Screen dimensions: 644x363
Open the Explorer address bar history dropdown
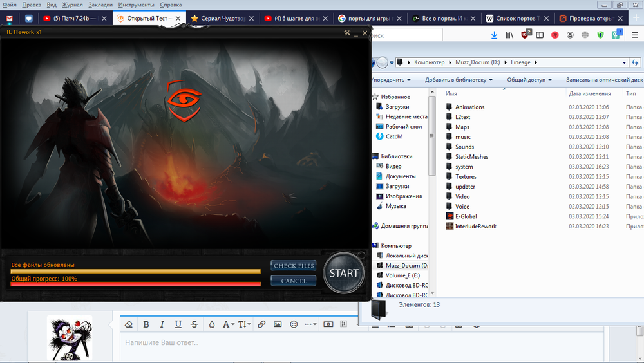click(x=624, y=62)
